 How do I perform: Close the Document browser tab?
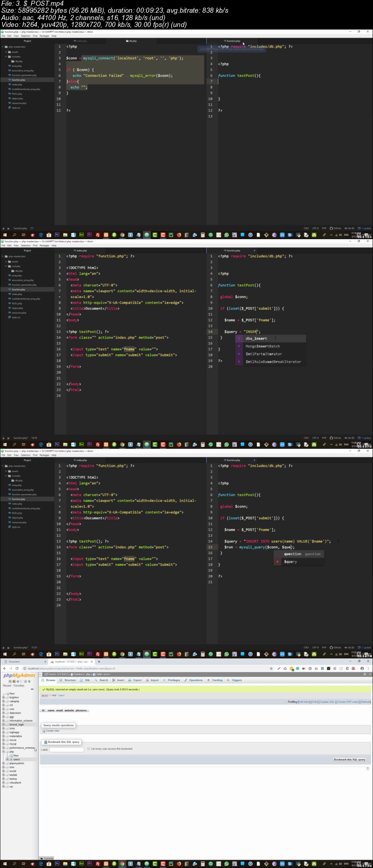point(45,662)
